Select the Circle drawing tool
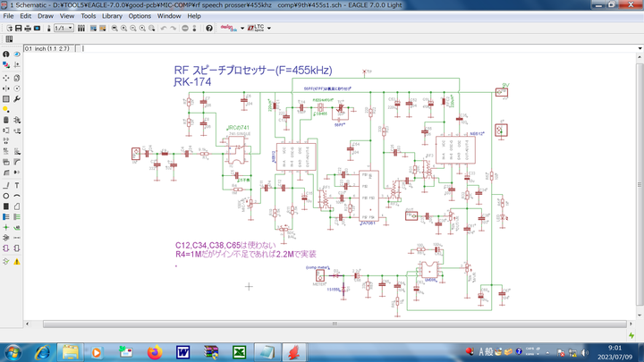Screen dimensions: 644x362 tap(6, 196)
